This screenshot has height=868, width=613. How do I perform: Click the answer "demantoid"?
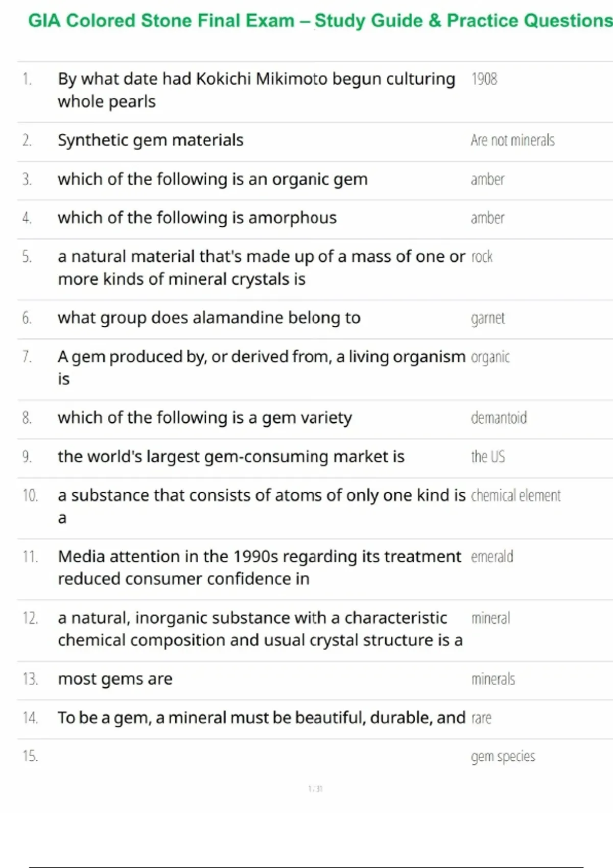click(x=499, y=418)
